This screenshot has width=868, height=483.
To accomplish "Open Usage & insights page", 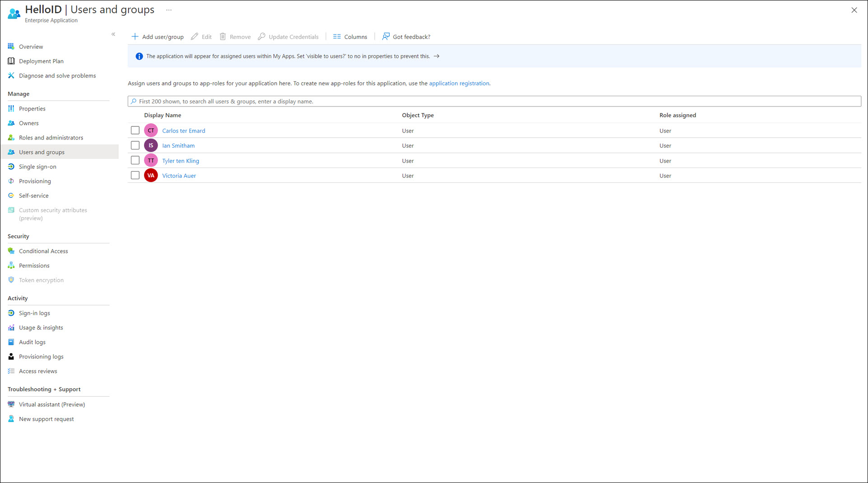I will [x=41, y=327].
